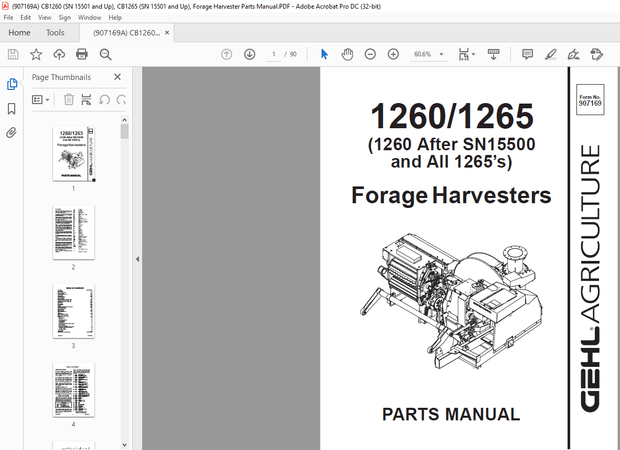This screenshot has height=450, width=620.
Task: Select page 1 thumbnail
Action: tap(74, 154)
